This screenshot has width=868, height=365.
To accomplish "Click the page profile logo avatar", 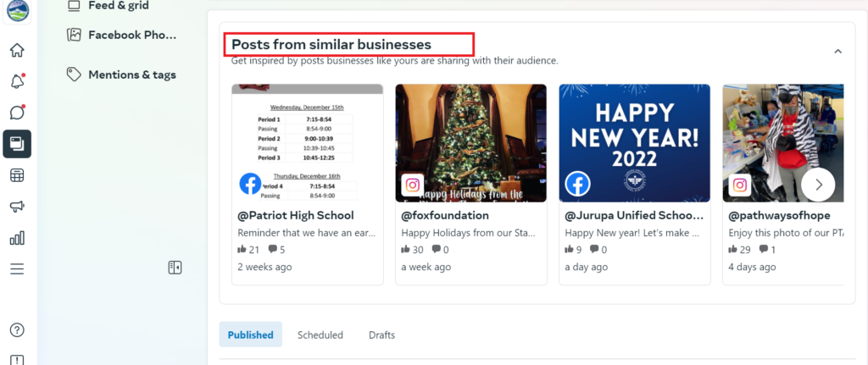I will pos(18,10).
